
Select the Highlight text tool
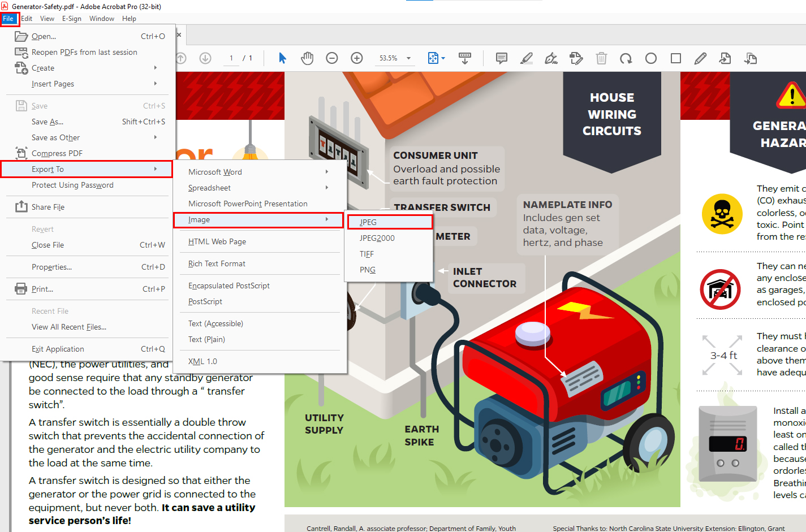click(x=526, y=58)
